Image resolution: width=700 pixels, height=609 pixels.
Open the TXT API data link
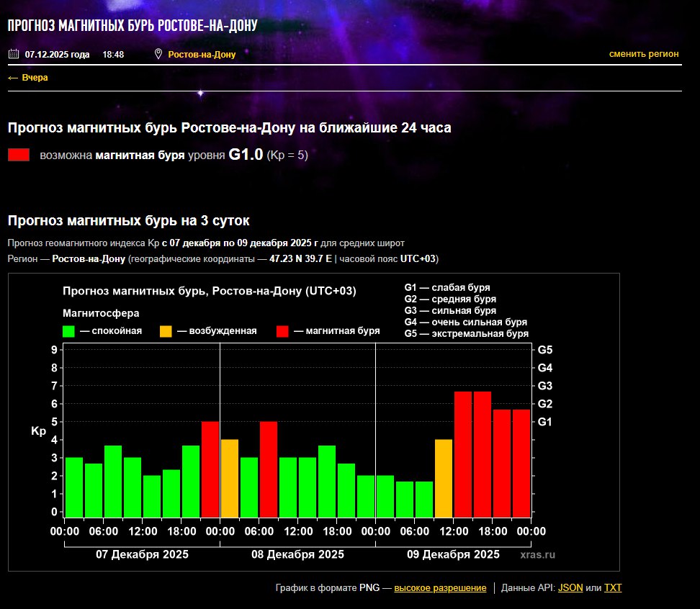point(613,588)
